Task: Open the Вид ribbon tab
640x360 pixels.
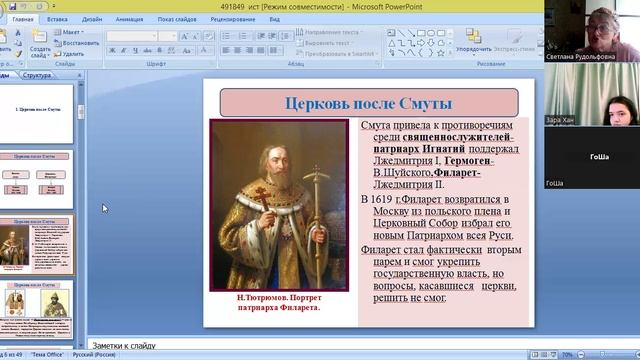Action: pyautogui.click(x=274, y=19)
